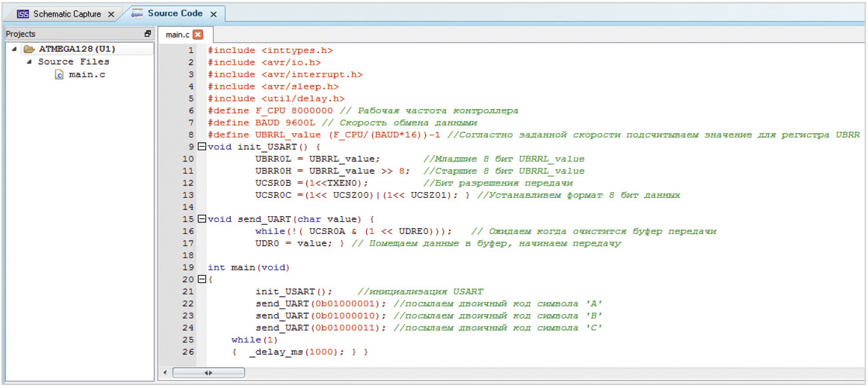
Task: Click 'init_USART();' call in main
Action: click(x=294, y=291)
